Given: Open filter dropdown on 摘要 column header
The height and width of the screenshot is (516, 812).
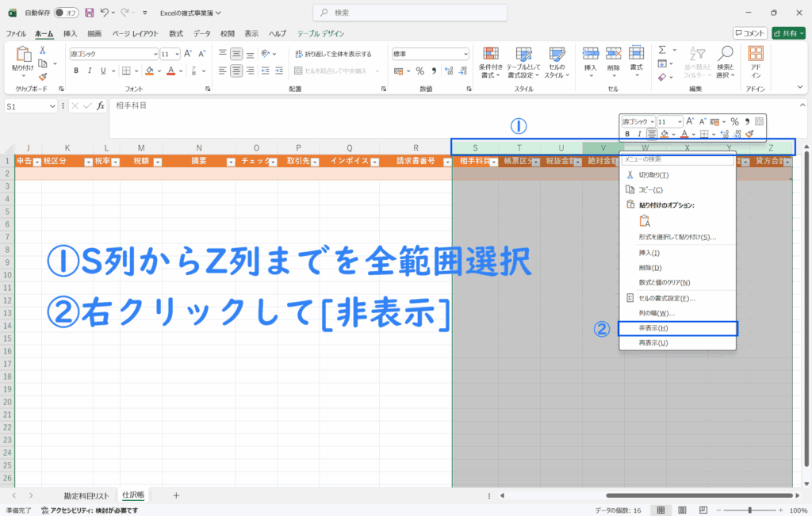Looking at the screenshot, I should click(229, 161).
